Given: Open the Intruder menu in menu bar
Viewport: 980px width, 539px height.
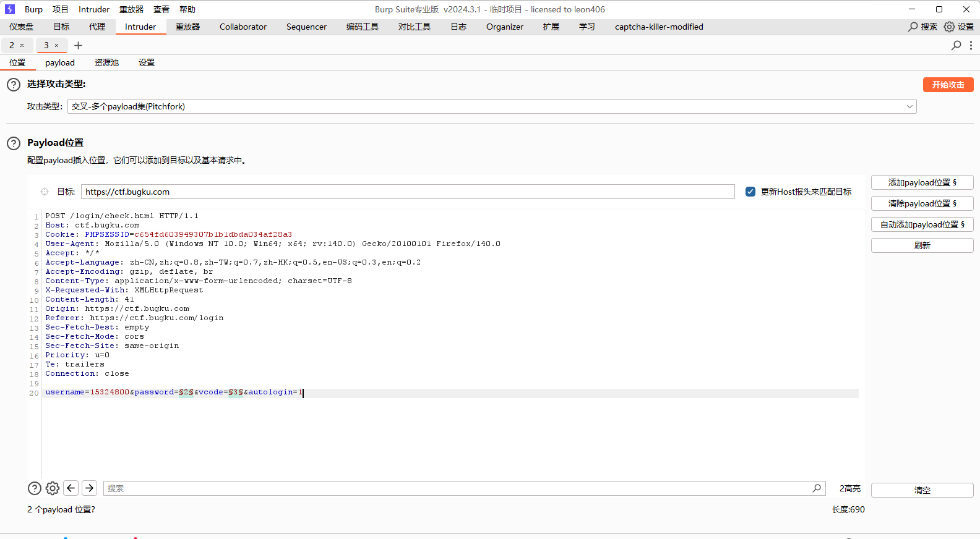Looking at the screenshot, I should 94,9.
